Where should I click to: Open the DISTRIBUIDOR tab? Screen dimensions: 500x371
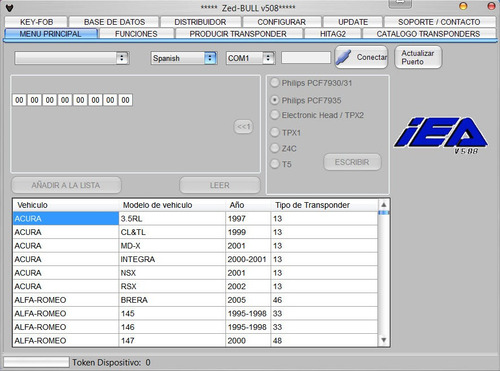click(x=200, y=22)
